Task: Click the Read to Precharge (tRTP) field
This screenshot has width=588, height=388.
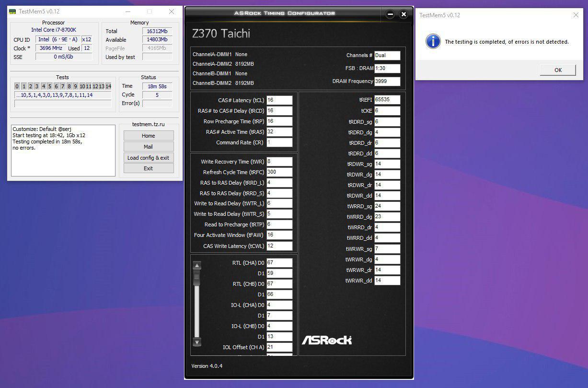Action: tap(279, 224)
